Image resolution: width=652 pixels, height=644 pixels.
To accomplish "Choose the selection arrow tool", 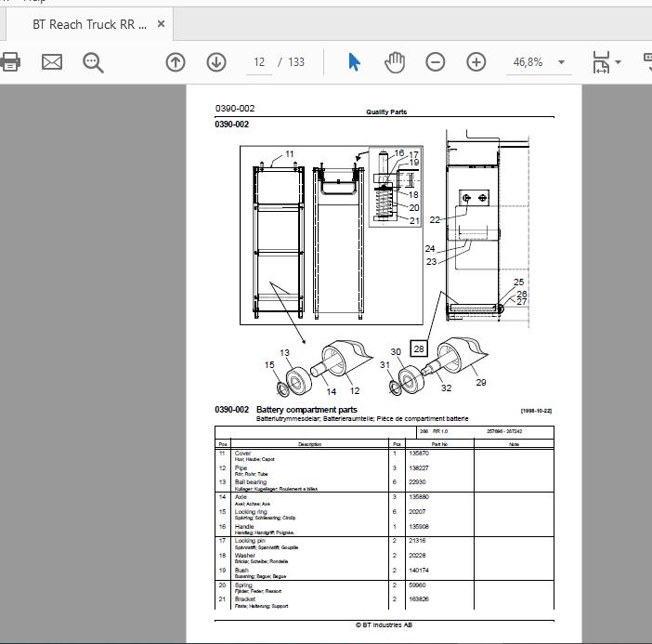I will click(x=354, y=62).
